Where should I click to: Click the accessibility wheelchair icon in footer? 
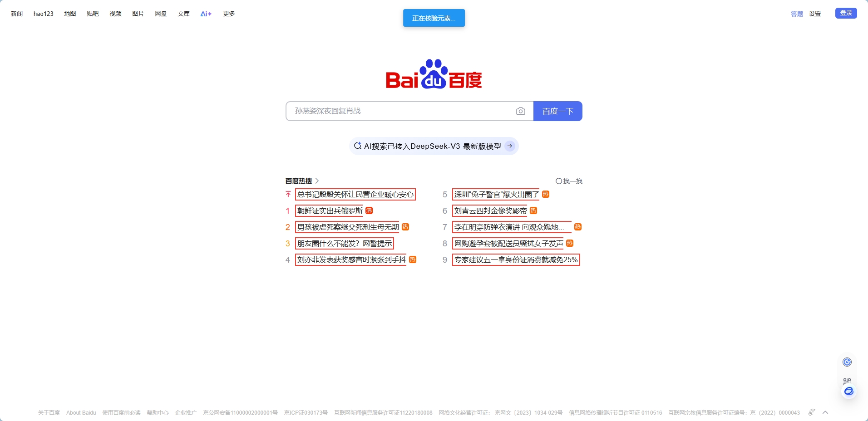[x=812, y=412]
